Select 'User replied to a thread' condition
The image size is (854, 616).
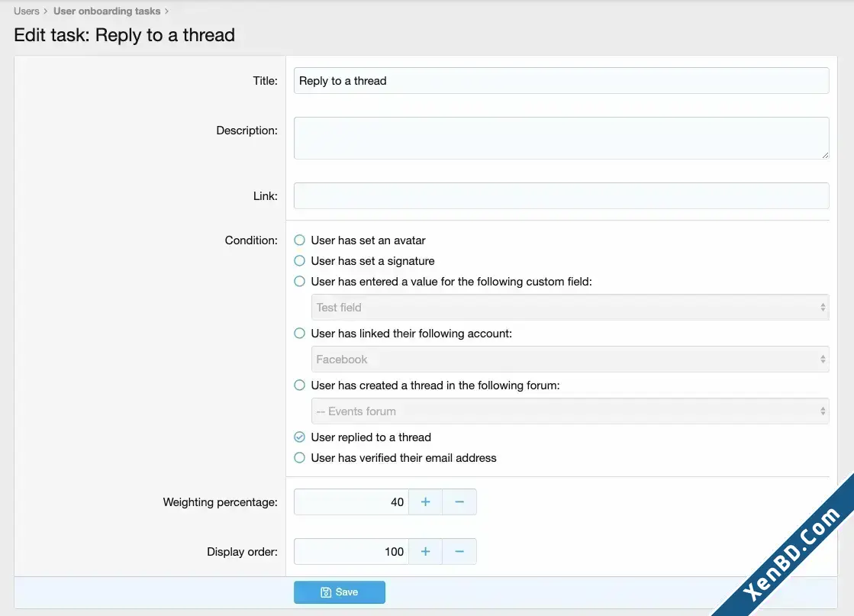300,437
